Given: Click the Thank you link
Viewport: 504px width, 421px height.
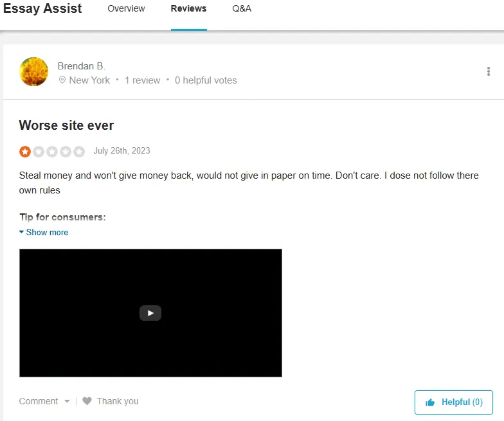Looking at the screenshot, I should (x=118, y=401).
